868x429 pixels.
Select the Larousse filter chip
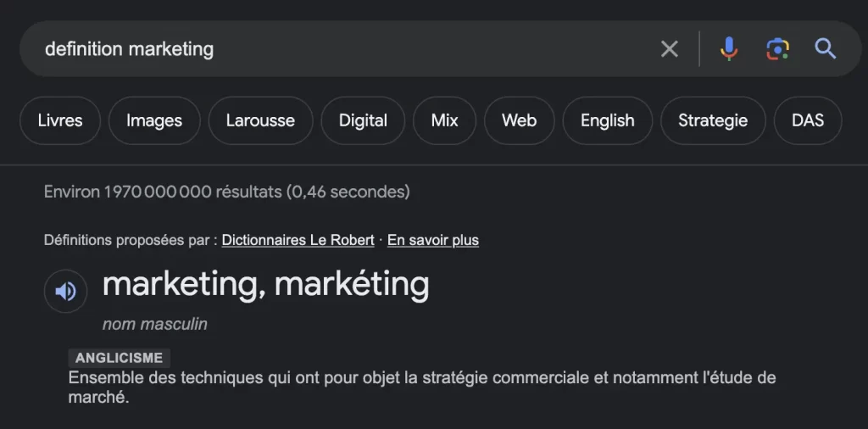click(260, 120)
